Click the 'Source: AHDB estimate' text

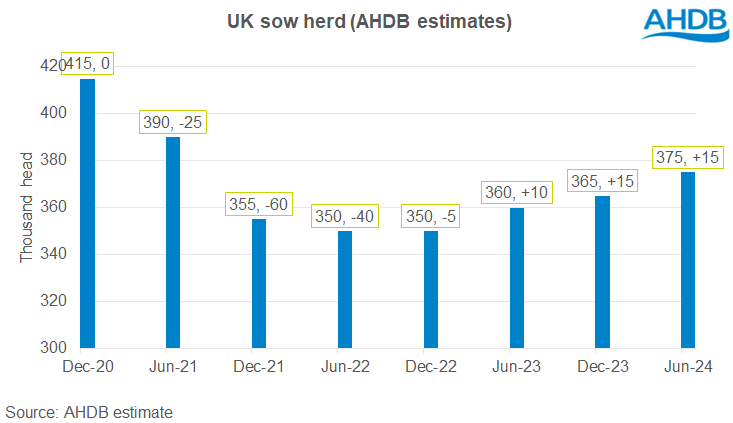coord(90,411)
